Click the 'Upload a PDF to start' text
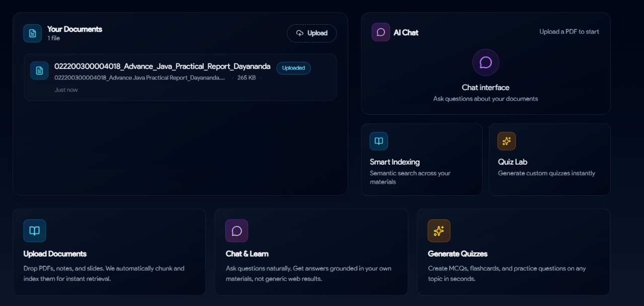The width and height of the screenshot is (644, 306). pos(569,32)
